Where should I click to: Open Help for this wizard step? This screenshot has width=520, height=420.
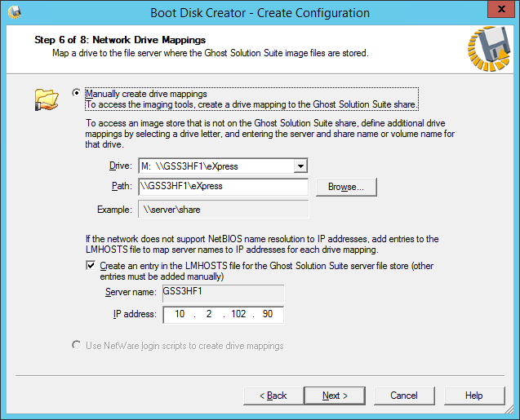pos(474,396)
